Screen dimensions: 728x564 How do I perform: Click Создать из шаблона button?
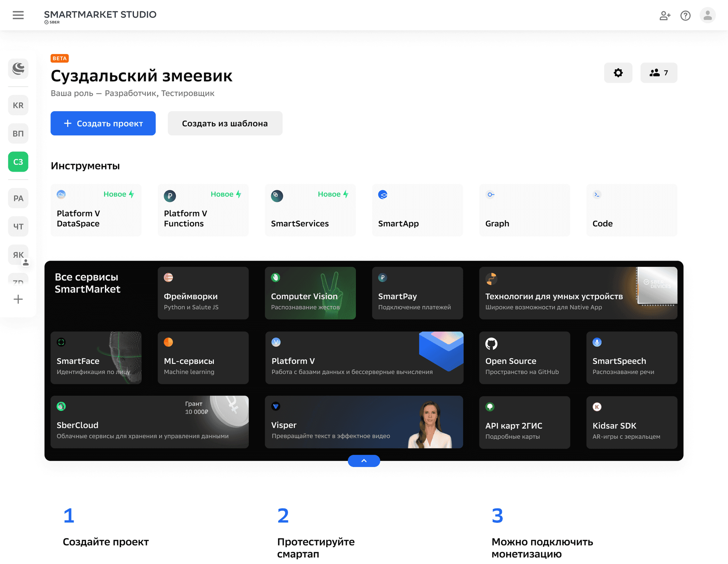coord(225,123)
